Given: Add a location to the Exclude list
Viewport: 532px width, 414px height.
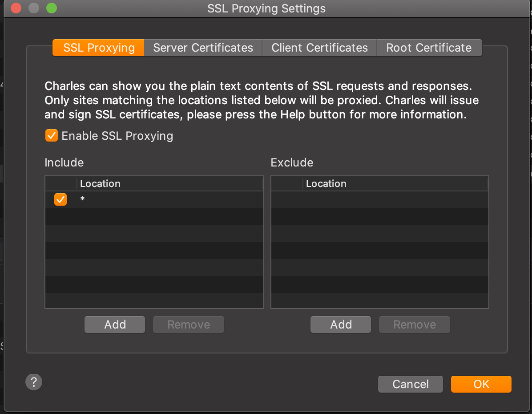Looking at the screenshot, I should point(341,325).
